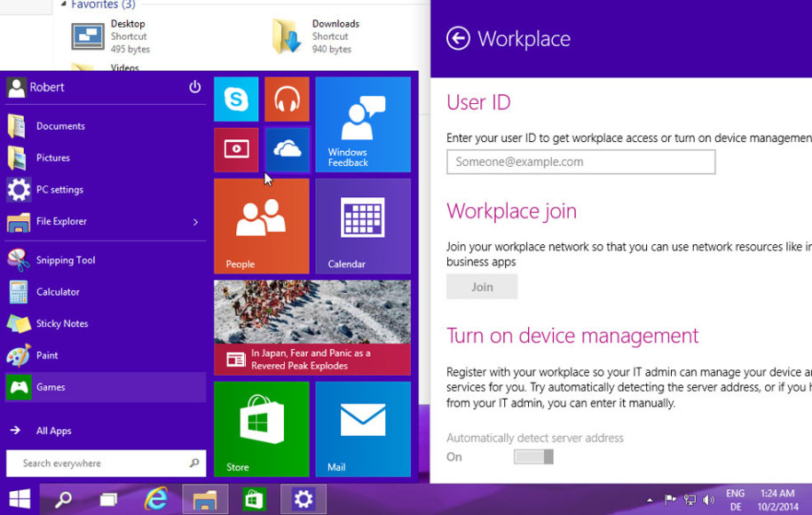
Task: Open the taskbar clock and date
Action: click(777, 500)
